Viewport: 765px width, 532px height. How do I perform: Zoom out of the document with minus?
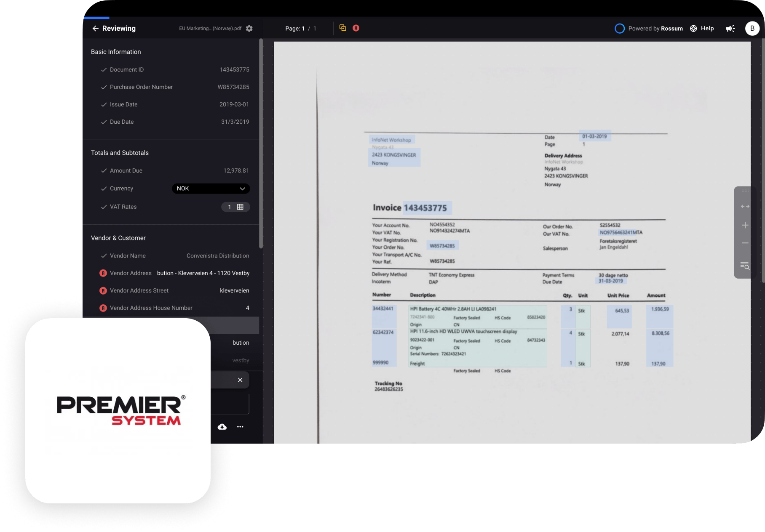pos(745,243)
